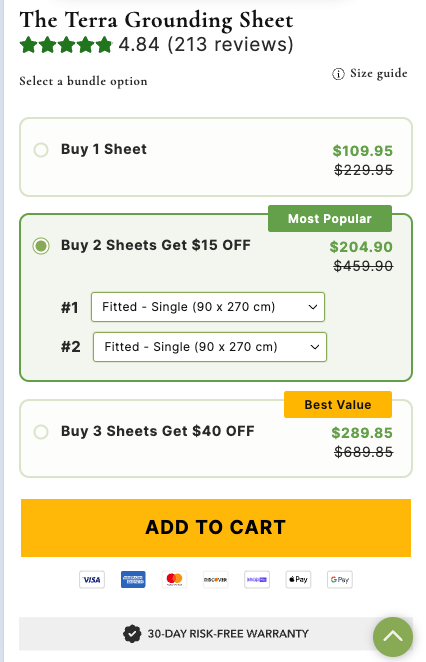Add the selected bundle to cart
Image resolution: width=426 pixels, height=662 pixels.
click(216, 528)
